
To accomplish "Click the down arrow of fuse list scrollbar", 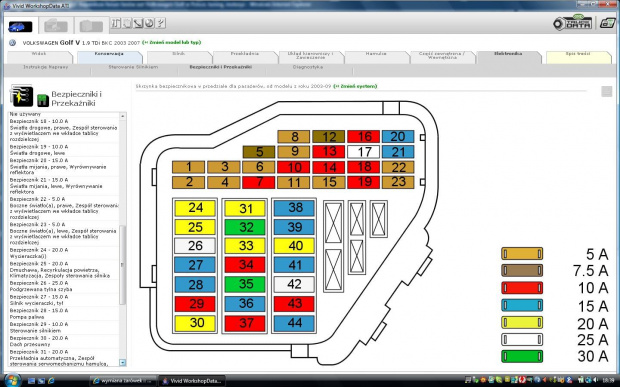I will tap(123, 362).
